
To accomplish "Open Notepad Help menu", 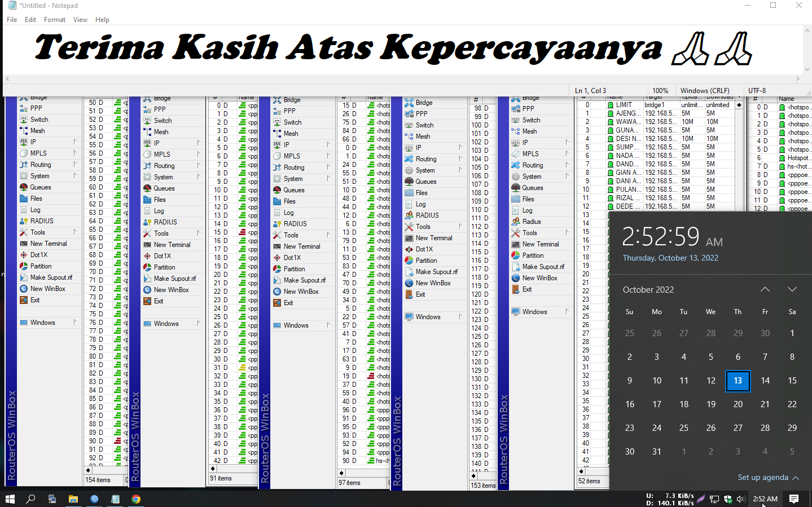I will (103, 20).
